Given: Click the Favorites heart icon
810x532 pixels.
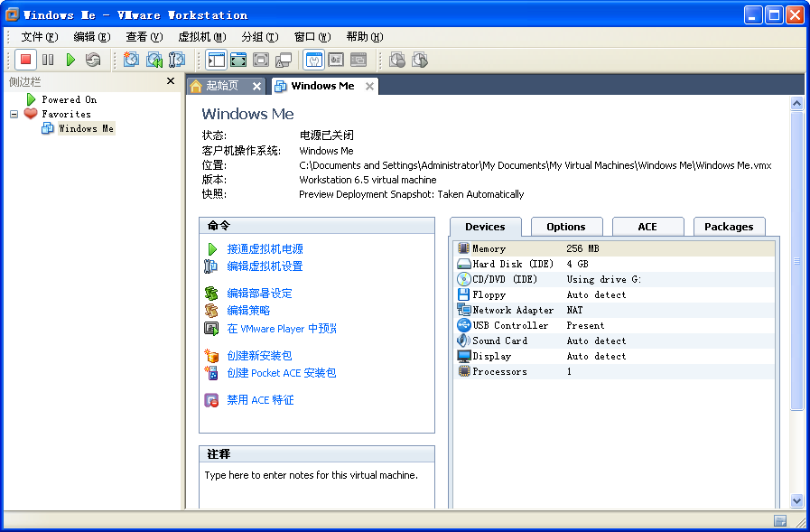Looking at the screenshot, I should [31, 114].
